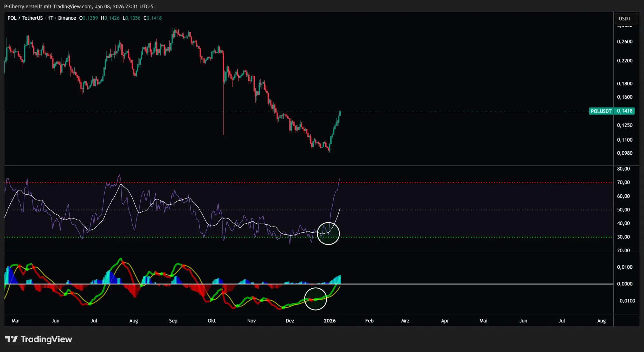Click the Okt label on the time axis

pyautogui.click(x=212, y=320)
